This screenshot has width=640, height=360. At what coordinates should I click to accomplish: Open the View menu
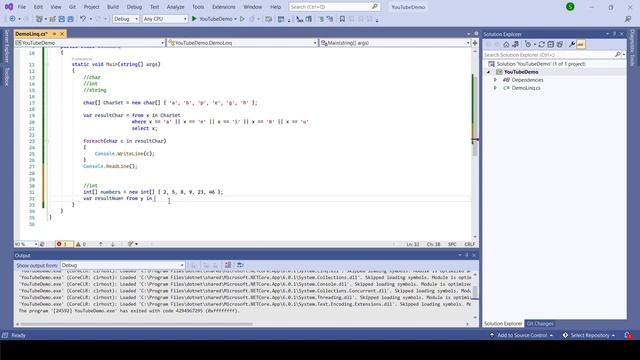(56, 7)
